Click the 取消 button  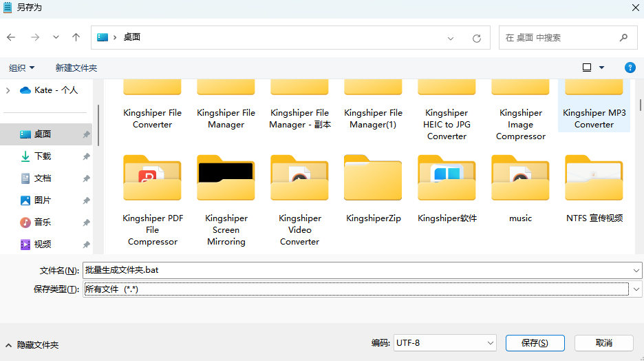(x=604, y=343)
